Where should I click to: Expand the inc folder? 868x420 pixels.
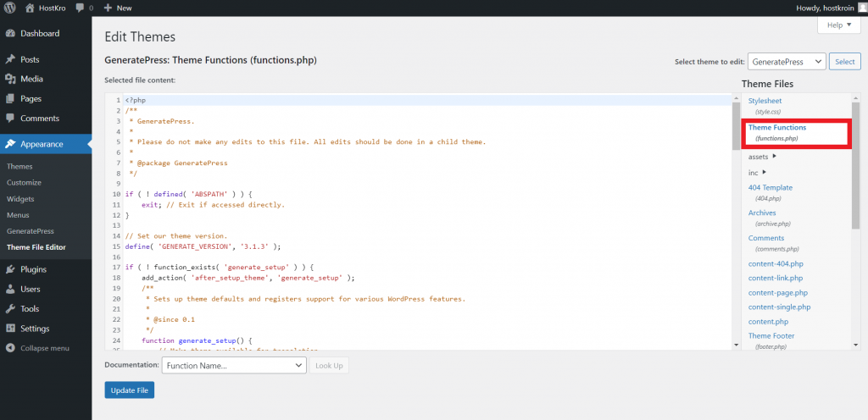click(757, 173)
